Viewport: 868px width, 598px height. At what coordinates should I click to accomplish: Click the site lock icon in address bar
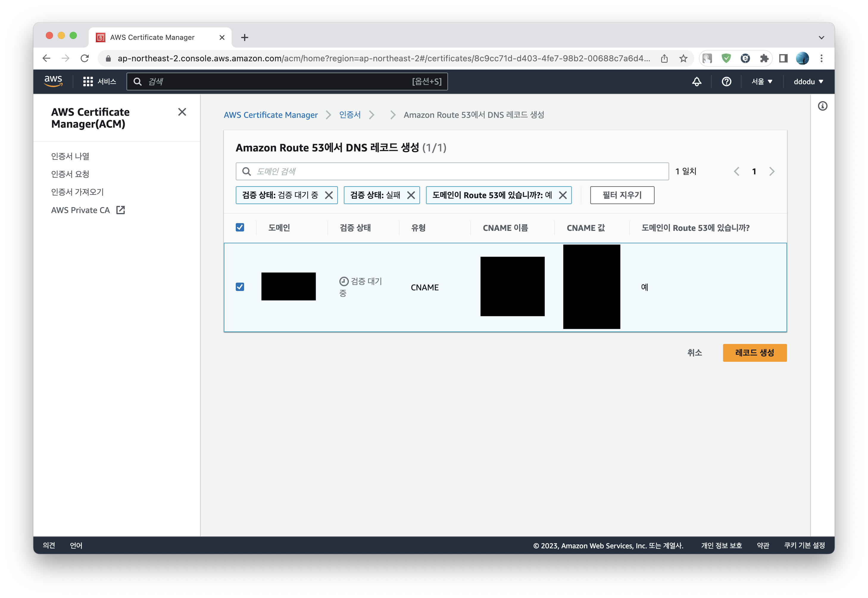point(108,58)
